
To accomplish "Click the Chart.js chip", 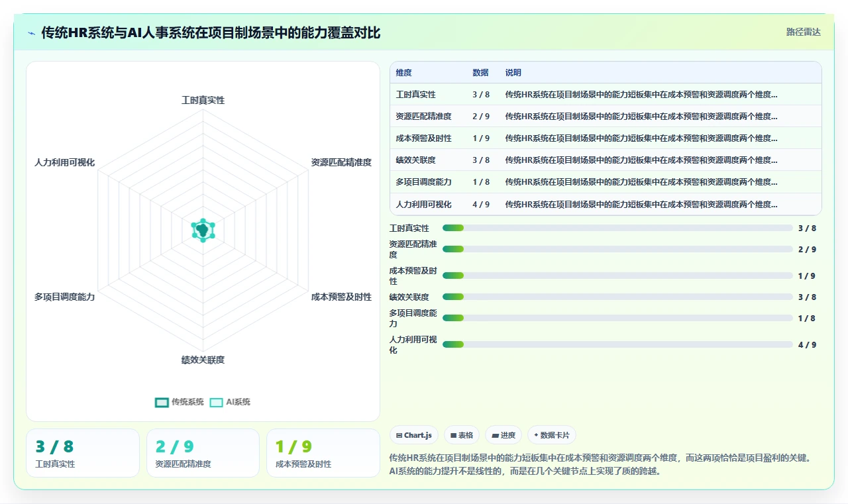I will tap(414, 435).
